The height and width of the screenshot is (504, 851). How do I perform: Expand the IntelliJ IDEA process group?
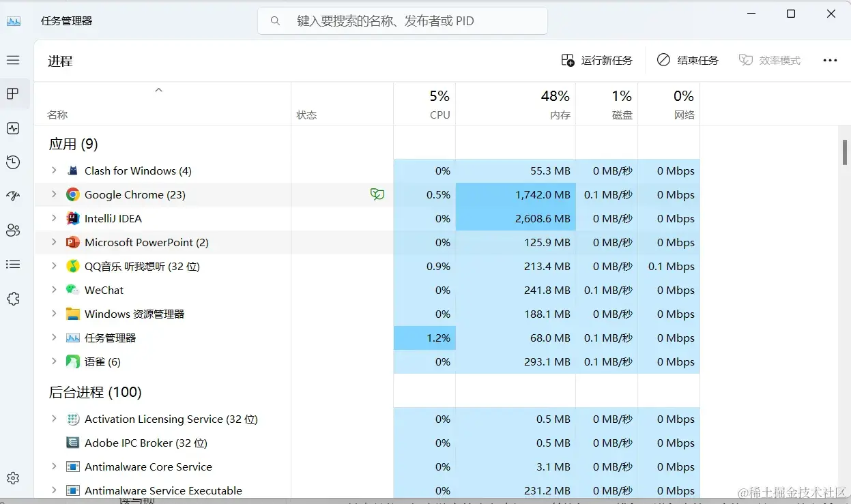54,218
